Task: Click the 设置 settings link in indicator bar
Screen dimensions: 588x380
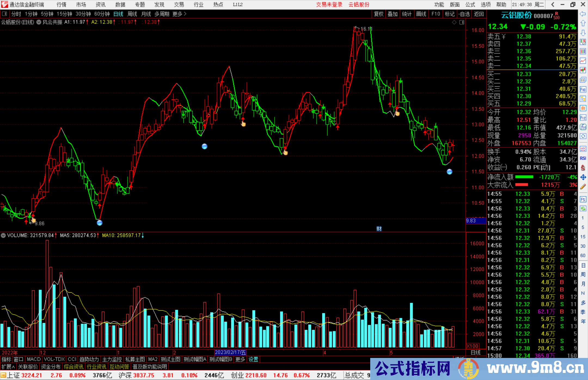Action: [x=253, y=360]
